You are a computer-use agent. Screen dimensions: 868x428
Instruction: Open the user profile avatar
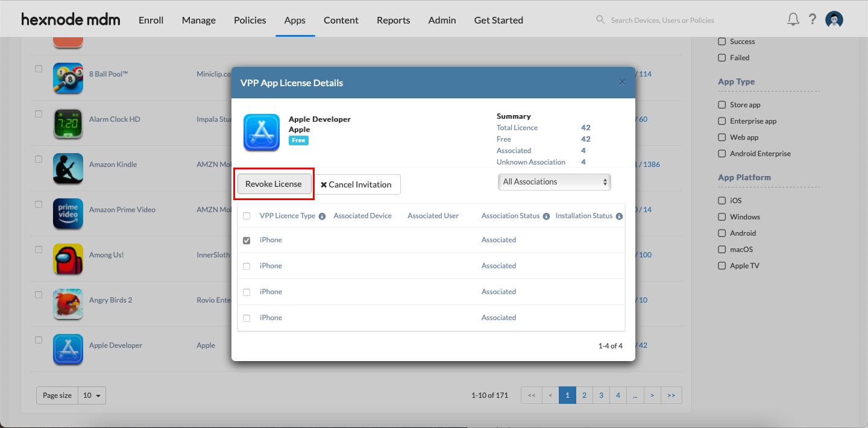(x=834, y=19)
